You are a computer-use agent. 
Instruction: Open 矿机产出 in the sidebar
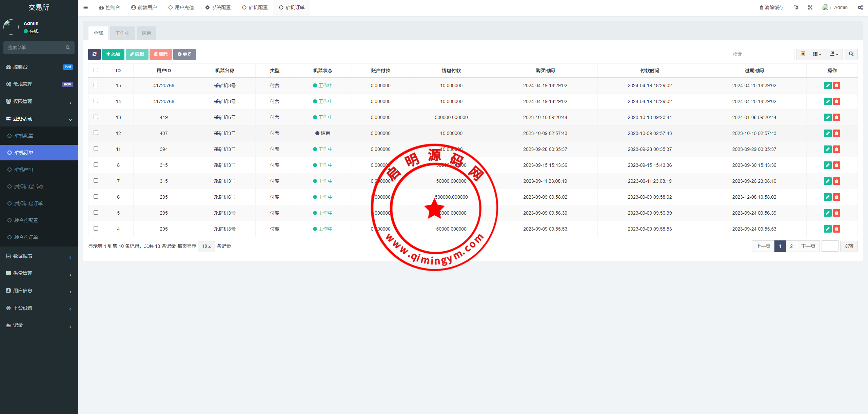tap(24, 170)
